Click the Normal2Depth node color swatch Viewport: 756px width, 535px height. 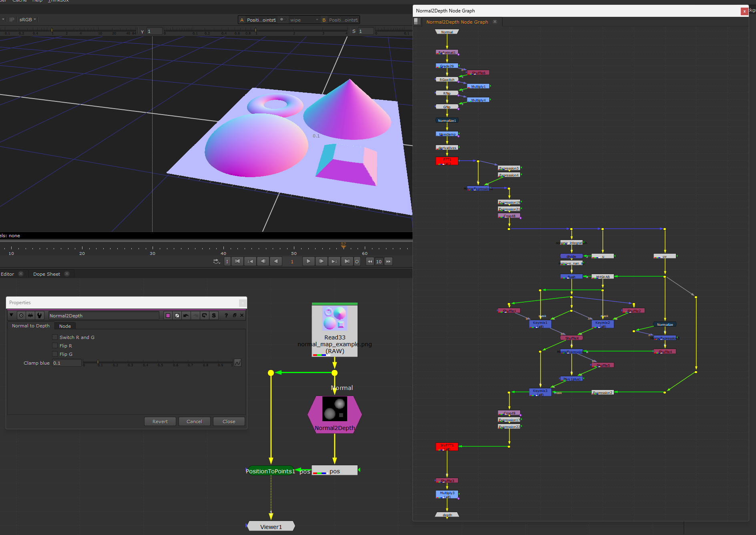pos(168,315)
